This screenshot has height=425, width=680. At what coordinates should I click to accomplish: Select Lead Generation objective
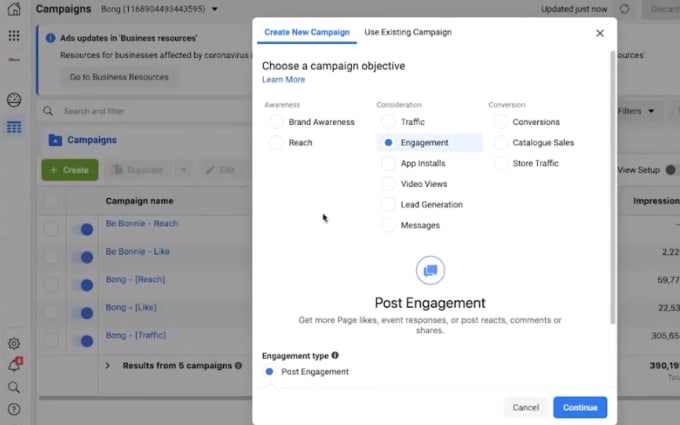coord(389,204)
